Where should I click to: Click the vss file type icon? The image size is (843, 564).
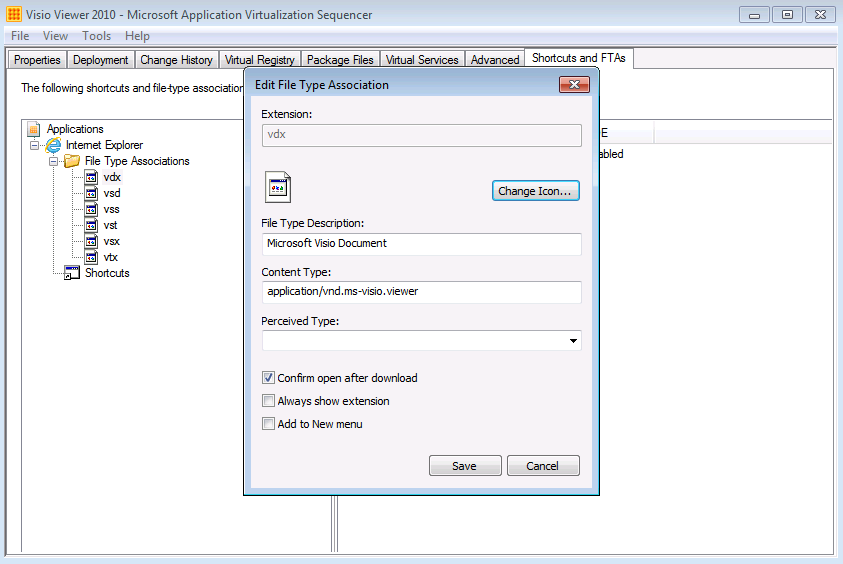91,209
